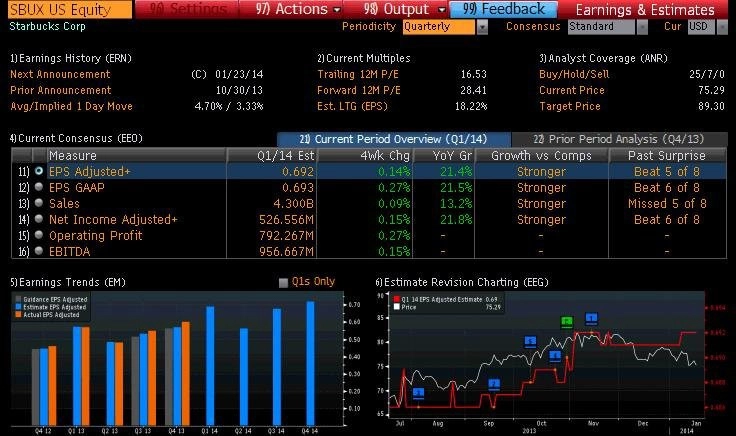736x436 pixels.
Task: Click the orange Actual EPS Adjusted legend swatch
Action: coord(18,314)
